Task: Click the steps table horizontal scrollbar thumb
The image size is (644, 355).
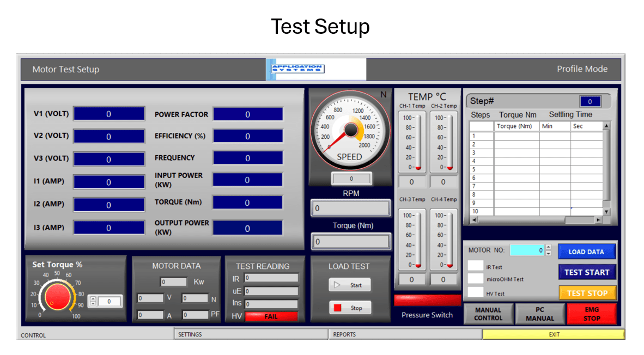Action: 580,220
